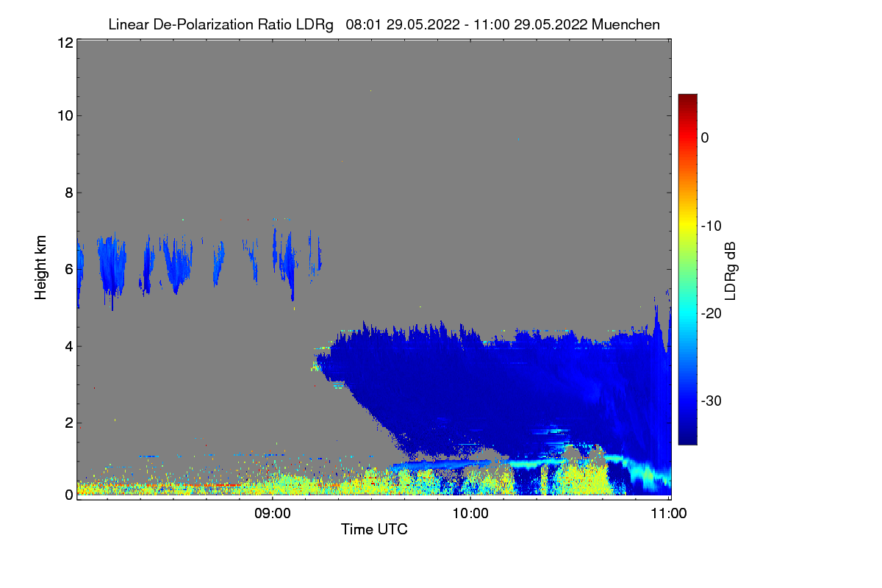Click the 'Height km' axis label
882x588 pixels.
(x=41, y=268)
